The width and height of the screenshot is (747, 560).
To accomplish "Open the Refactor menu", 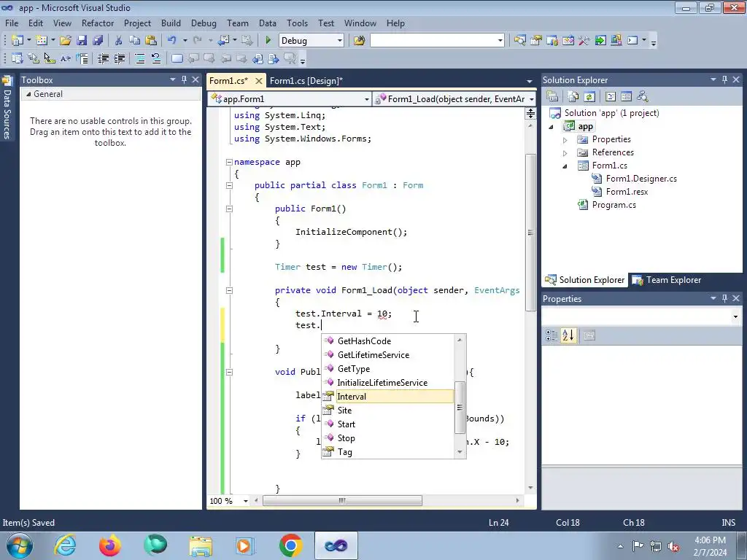I will (x=98, y=23).
